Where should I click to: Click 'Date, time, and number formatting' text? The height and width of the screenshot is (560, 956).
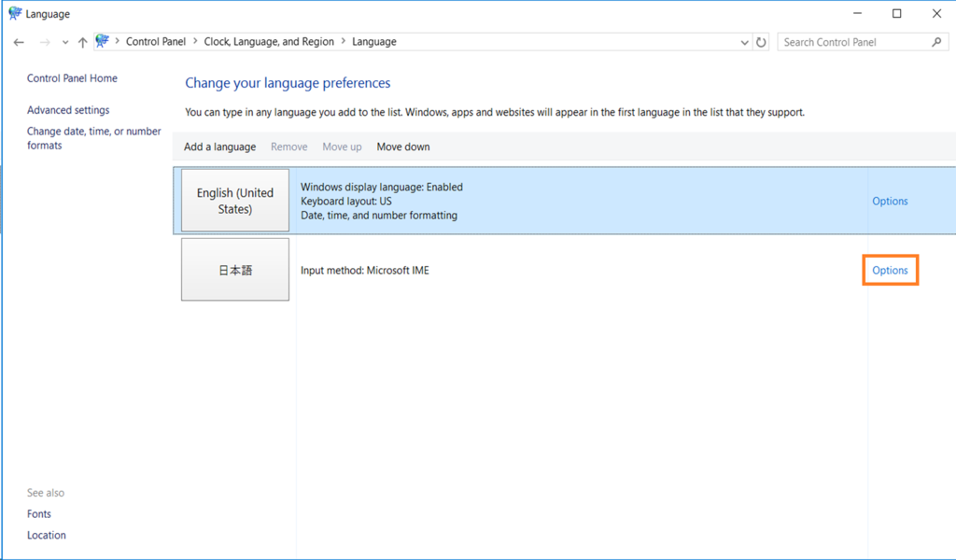(379, 215)
